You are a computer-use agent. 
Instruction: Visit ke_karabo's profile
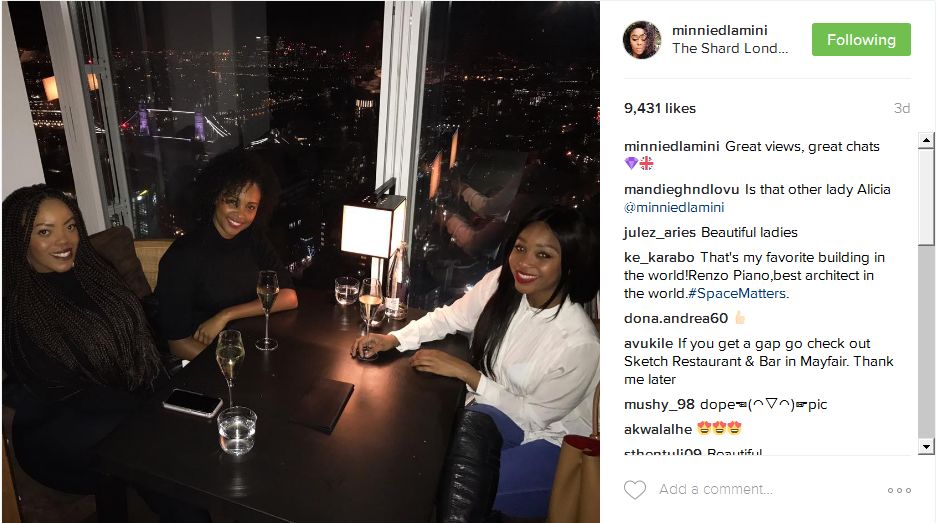pyautogui.click(x=659, y=257)
